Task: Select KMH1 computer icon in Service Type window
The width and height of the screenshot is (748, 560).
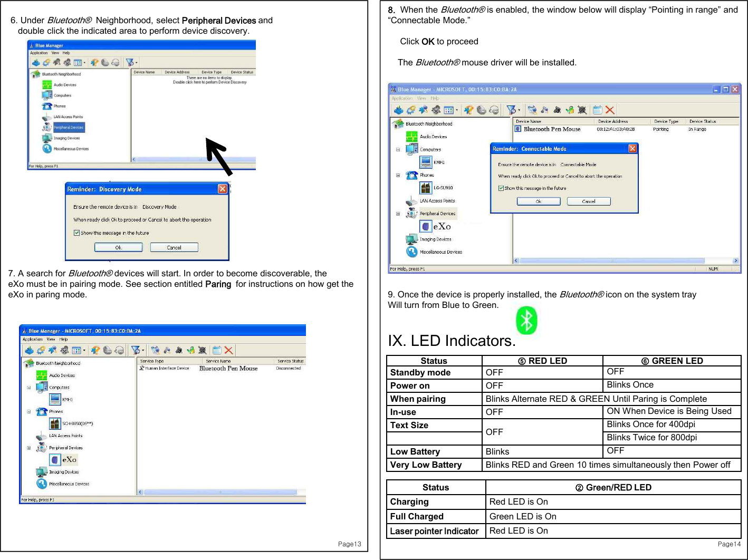Action: click(55, 399)
